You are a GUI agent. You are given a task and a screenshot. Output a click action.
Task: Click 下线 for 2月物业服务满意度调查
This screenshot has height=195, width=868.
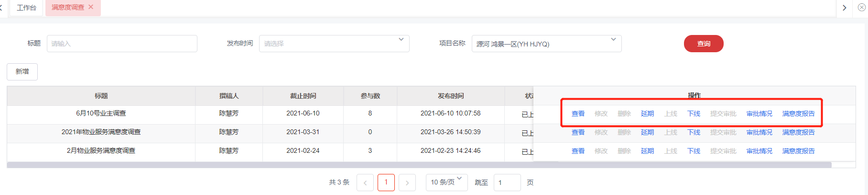point(694,151)
